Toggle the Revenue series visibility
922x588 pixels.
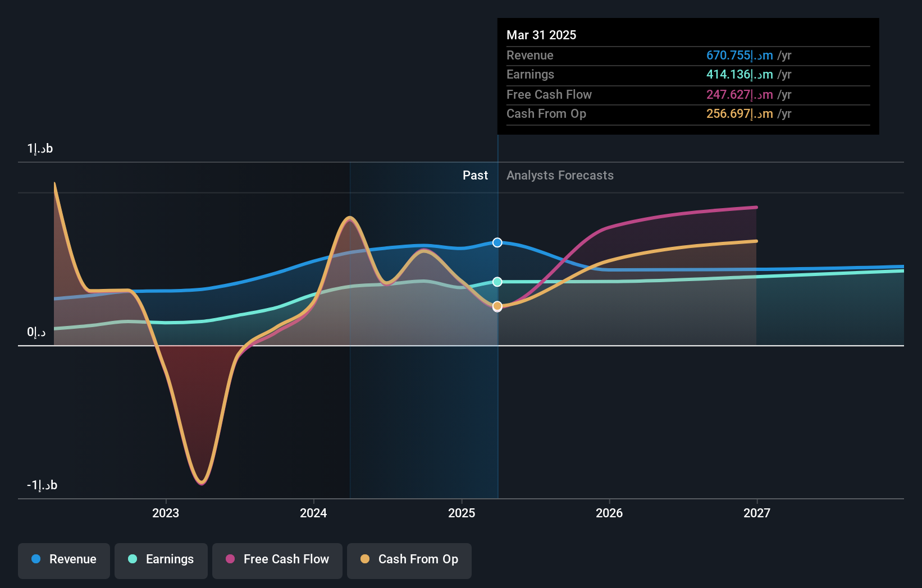pyautogui.click(x=63, y=559)
